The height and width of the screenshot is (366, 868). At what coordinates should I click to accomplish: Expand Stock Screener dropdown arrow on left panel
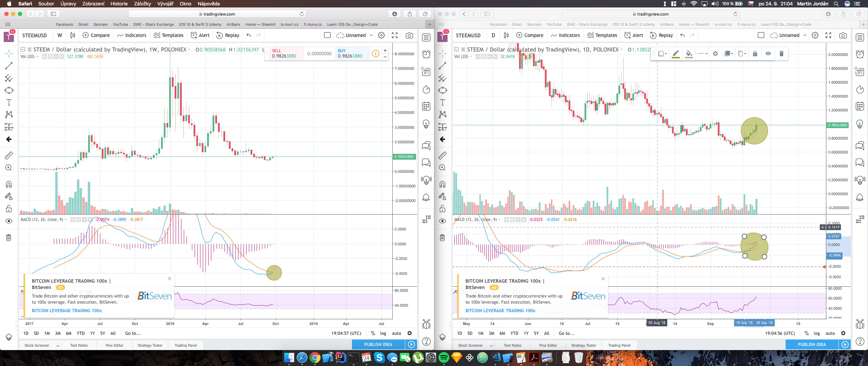click(58, 345)
